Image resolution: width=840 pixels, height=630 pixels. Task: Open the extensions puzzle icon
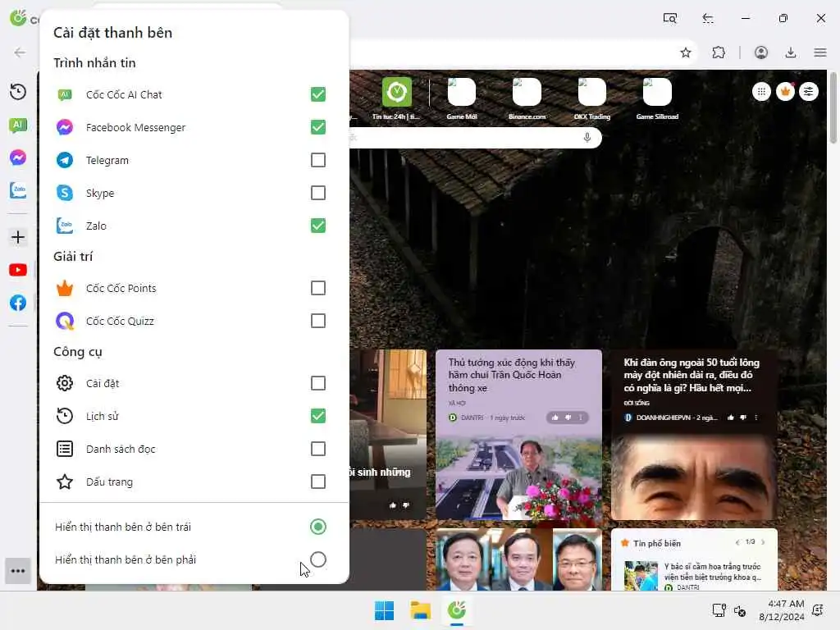coord(719,52)
